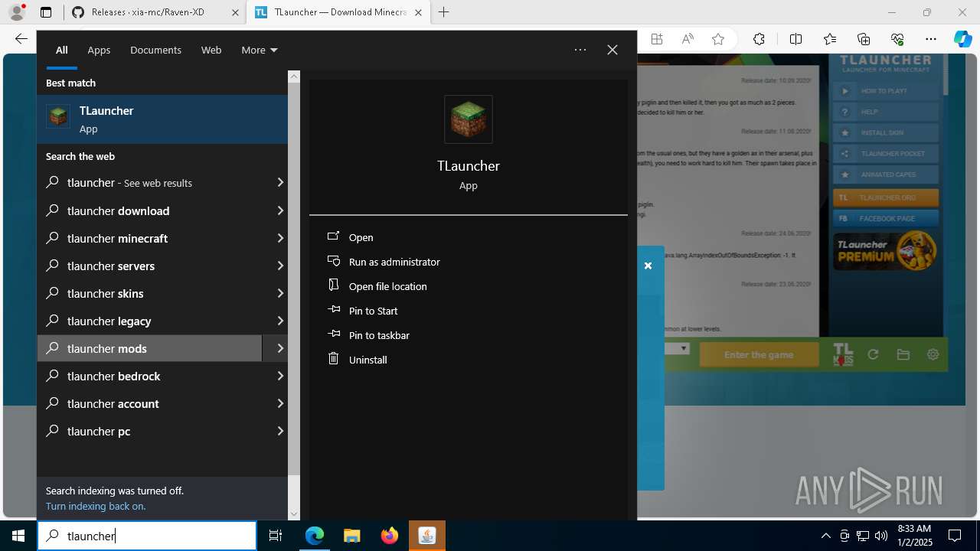This screenshot has height=551, width=980.
Task: Add page to favorites star icon
Action: click(x=718, y=39)
